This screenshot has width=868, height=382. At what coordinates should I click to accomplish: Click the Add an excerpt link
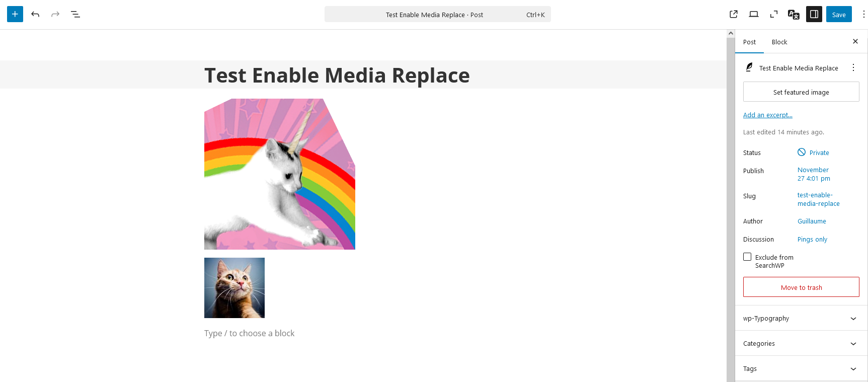[767, 115]
